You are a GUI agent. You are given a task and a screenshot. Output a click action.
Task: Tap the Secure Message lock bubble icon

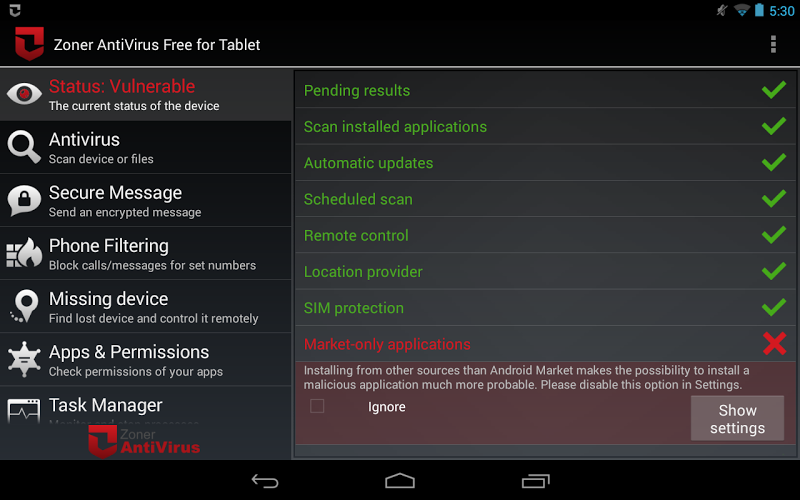(24, 200)
